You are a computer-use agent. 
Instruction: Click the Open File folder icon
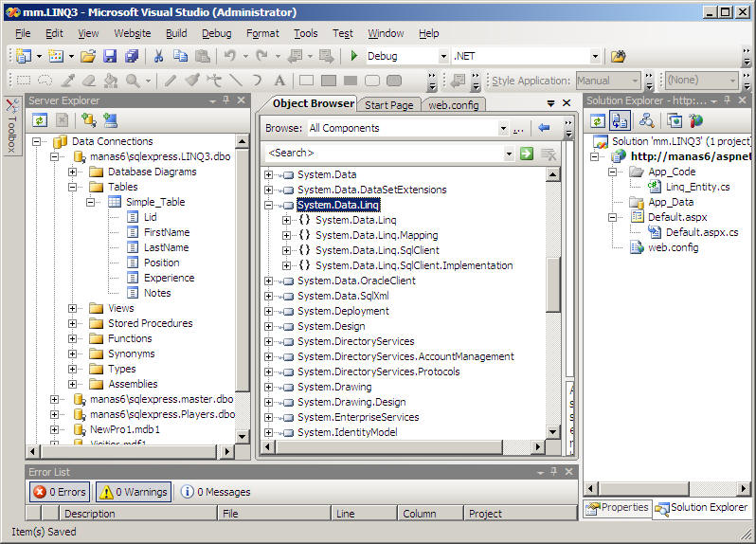[x=88, y=57]
